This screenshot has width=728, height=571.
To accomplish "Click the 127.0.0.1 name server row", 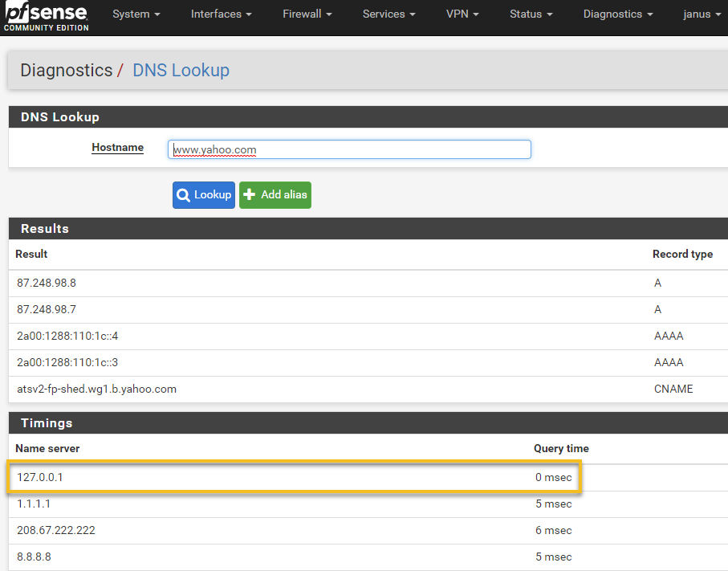I will pyautogui.click(x=40, y=477).
